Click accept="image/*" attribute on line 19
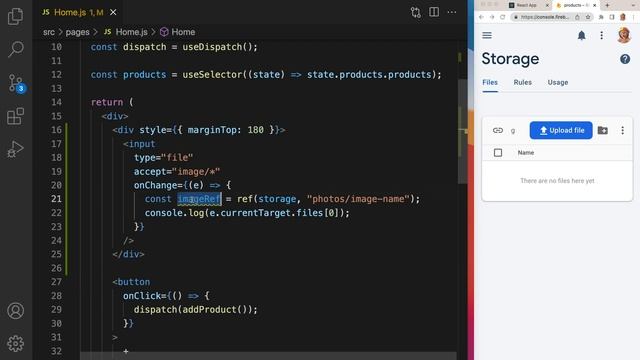The image size is (640, 360). [x=177, y=171]
